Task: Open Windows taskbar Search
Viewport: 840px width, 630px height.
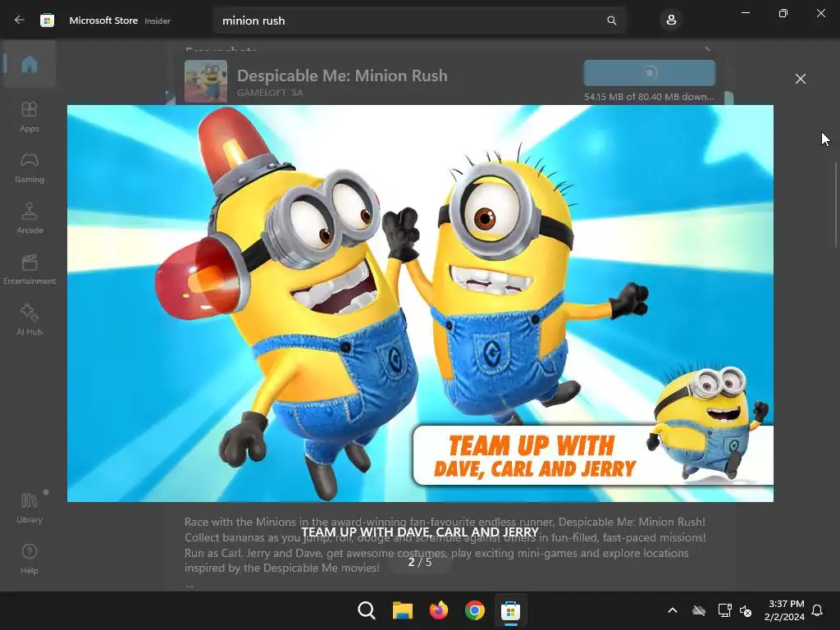Action: 367,610
